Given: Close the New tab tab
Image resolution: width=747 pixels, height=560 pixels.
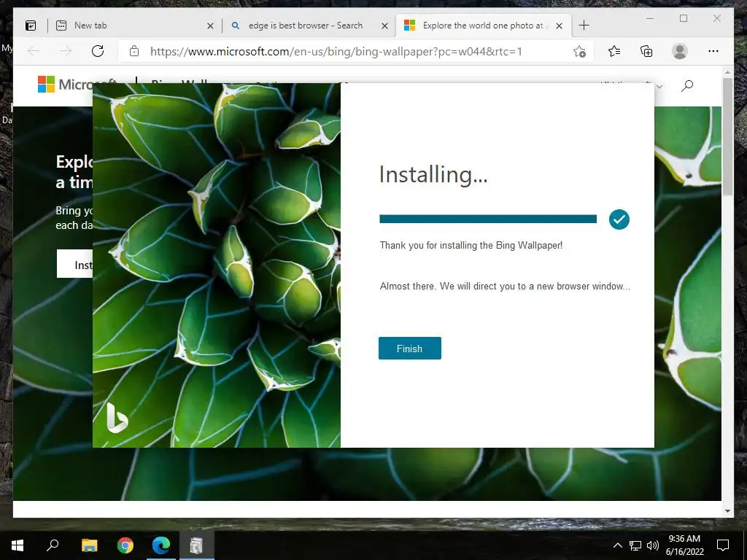Looking at the screenshot, I should tap(210, 26).
